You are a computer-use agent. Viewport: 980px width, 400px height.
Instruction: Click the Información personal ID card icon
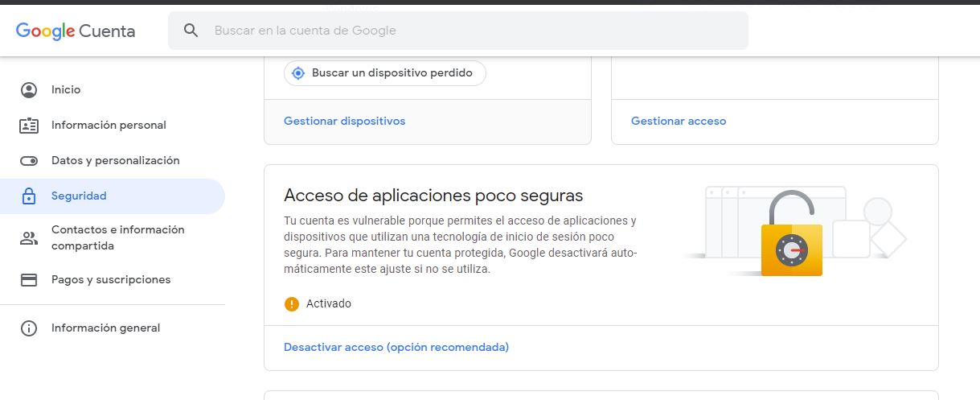29,126
